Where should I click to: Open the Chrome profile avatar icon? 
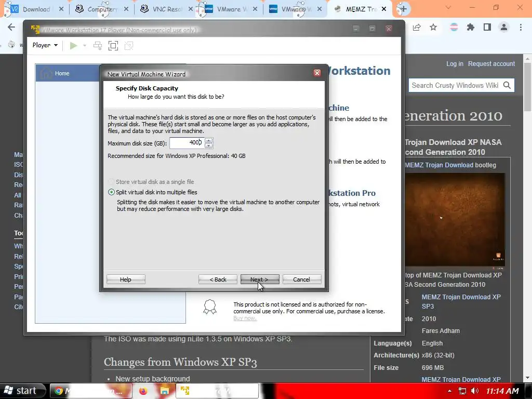pyautogui.click(x=504, y=28)
